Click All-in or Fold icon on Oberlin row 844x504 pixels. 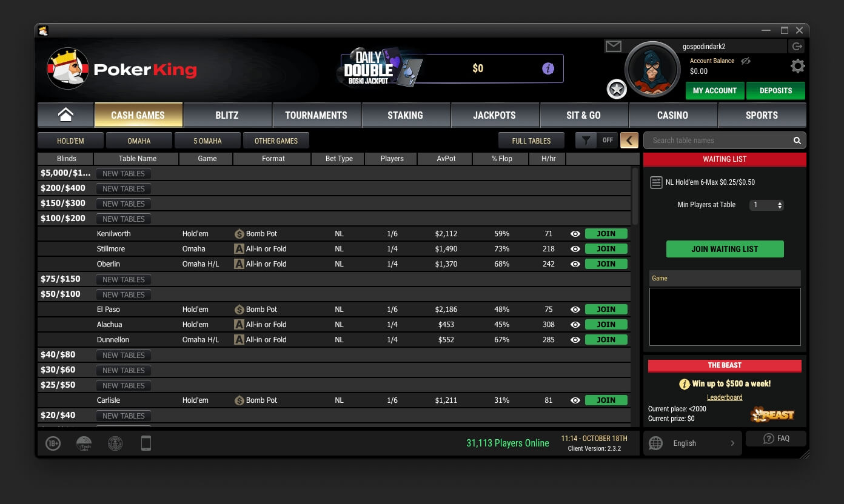(239, 264)
